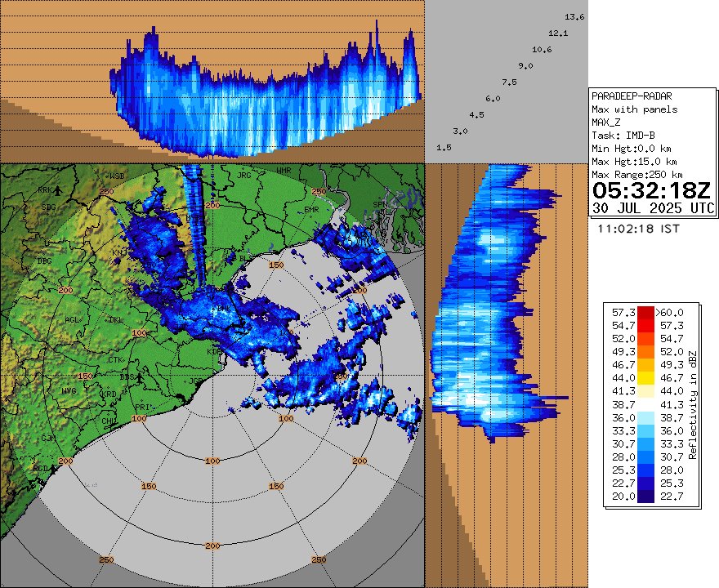Click the DKL station label
719x588 pixels.
116,320
